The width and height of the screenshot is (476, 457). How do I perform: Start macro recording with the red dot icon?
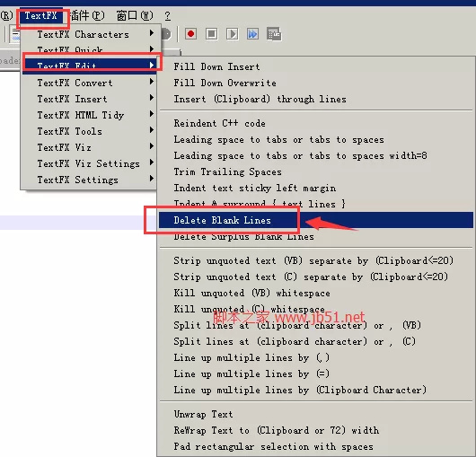point(190,34)
